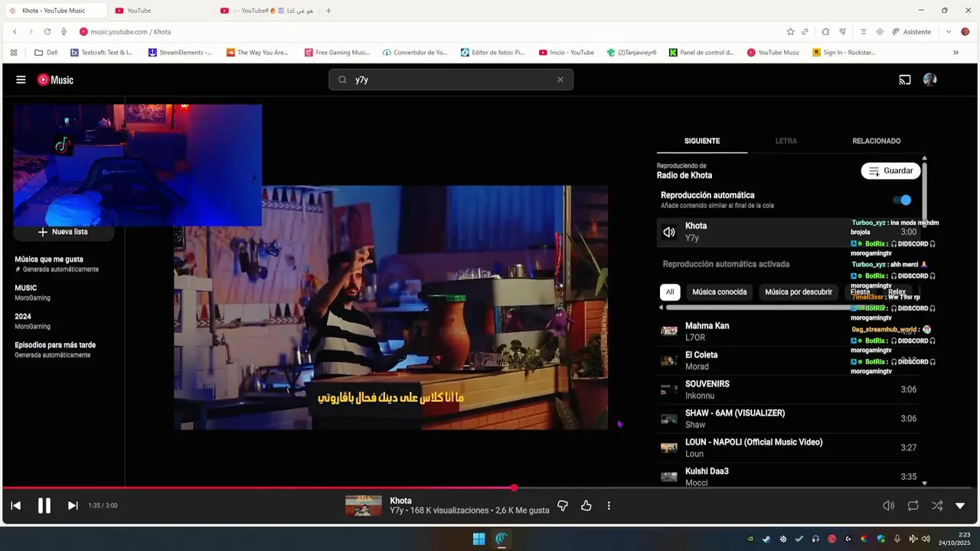Click the search field containing y7y
Image resolution: width=980 pixels, height=551 pixels.
click(451, 80)
